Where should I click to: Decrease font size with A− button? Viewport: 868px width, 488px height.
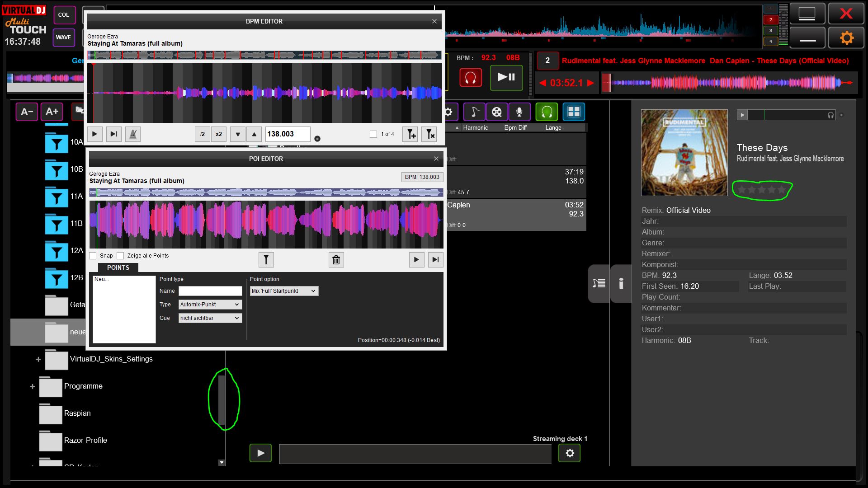pyautogui.click(x=27, y=112)
